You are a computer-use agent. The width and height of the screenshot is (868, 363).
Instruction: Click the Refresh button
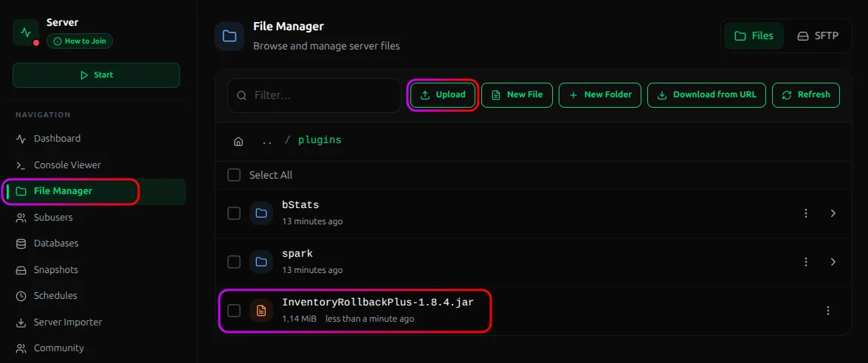tap(806, 94)
